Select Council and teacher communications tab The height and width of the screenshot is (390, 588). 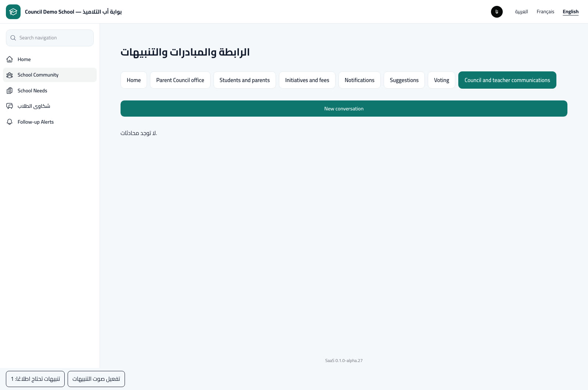pos(507,80)
